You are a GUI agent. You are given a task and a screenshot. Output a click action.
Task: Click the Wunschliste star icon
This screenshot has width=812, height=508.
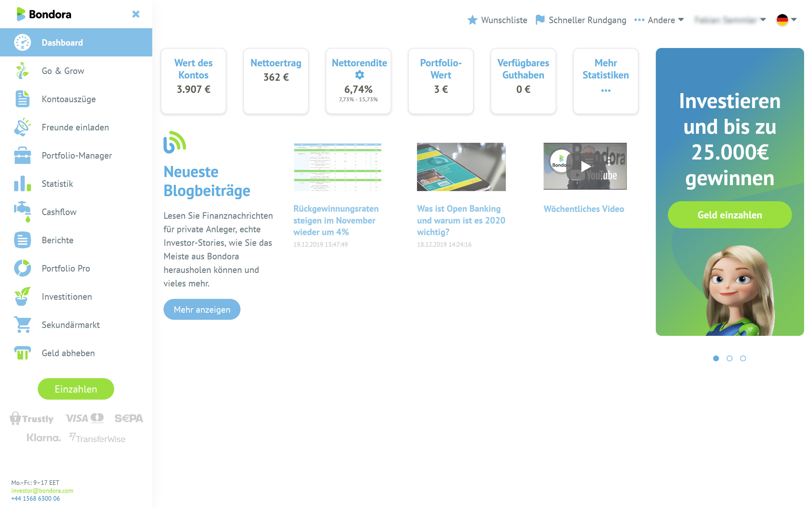click(473, 20)
